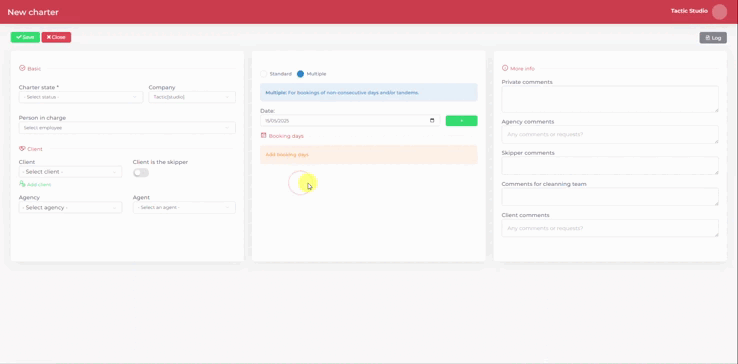Click the Agency comments text area
The image size is (738, 364).
pyautogui.click(x=610, y=134)
